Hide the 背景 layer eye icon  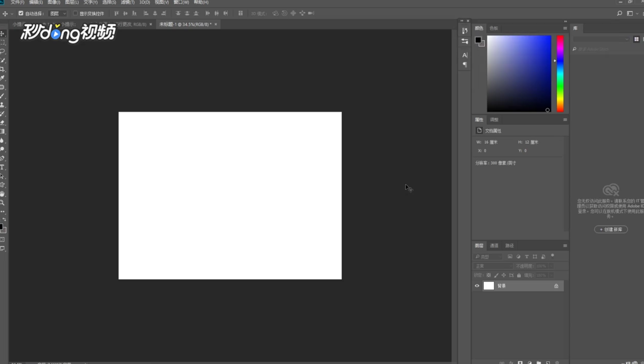click(x=477, y=286)
